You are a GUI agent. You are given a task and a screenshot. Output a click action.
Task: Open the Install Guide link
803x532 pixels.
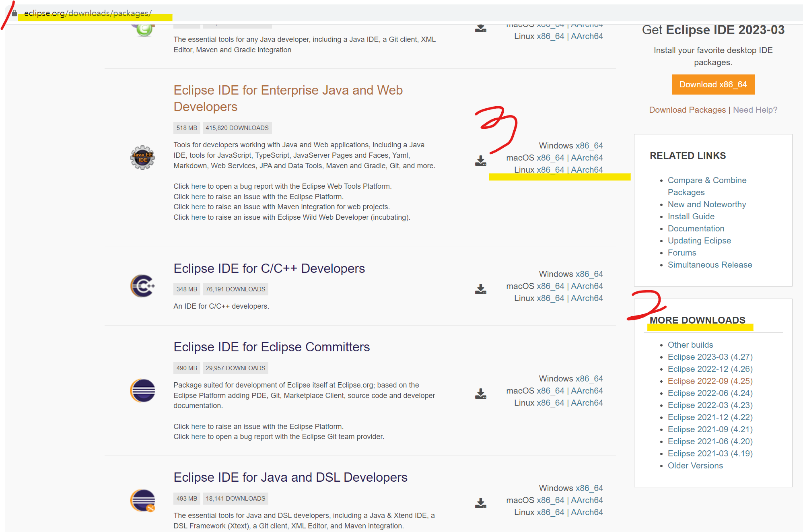(x=691, y=217)
